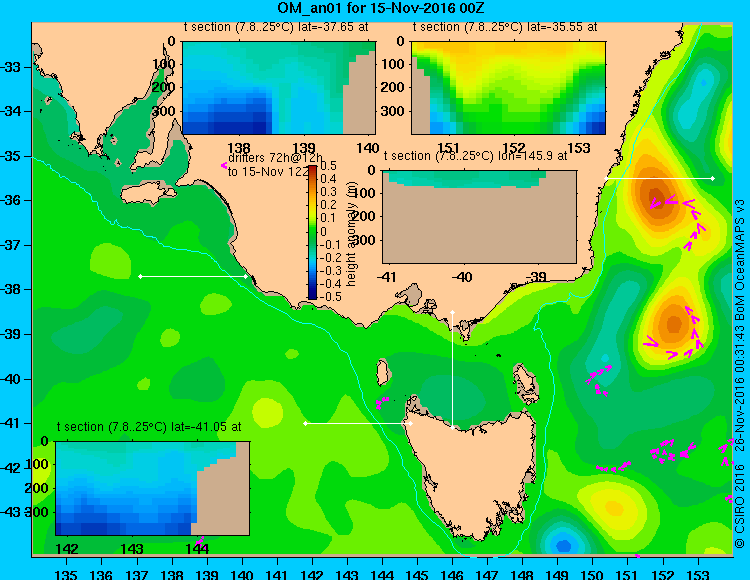750x580 pixels.
Task: Click the 't section (7.8..25°C) lat=-37.65 at' heading
Action: [276, 27]
